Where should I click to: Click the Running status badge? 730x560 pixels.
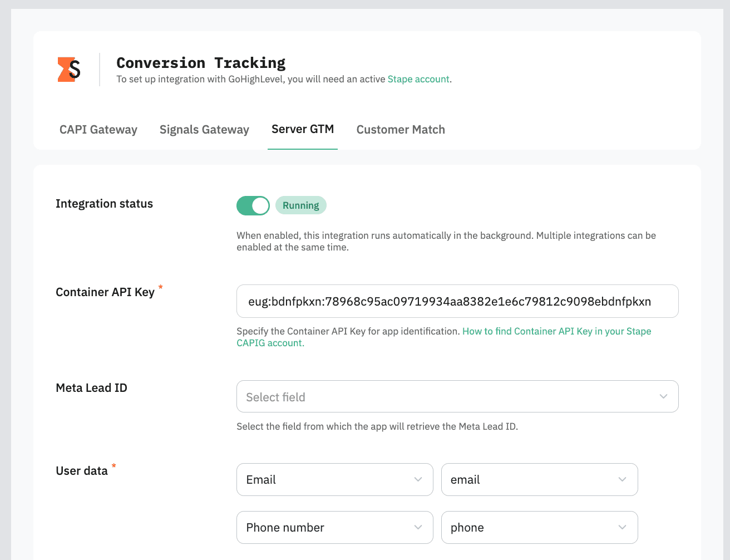[x=300, y=205]
